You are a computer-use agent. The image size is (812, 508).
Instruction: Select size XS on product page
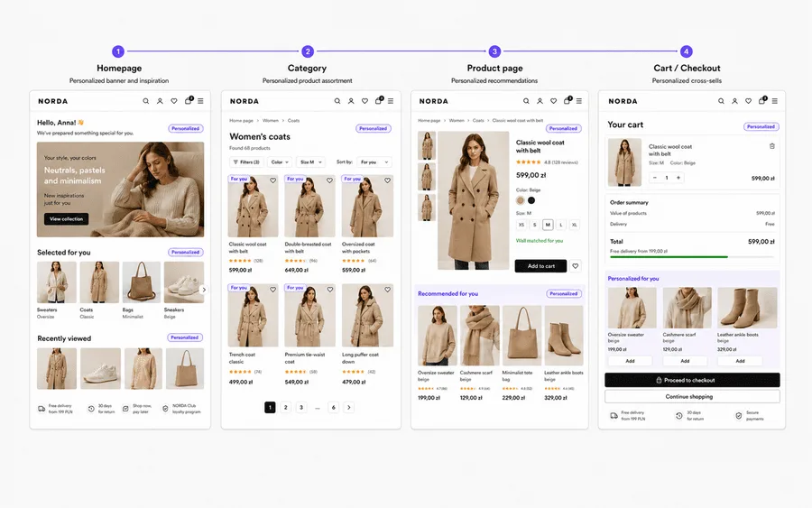tap(521, 225)
